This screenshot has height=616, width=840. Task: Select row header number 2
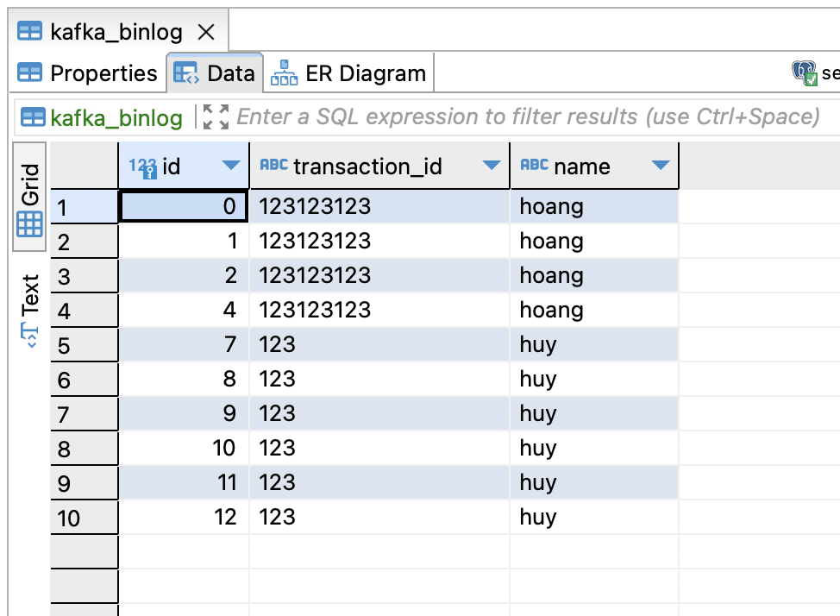tap(85, 242)
